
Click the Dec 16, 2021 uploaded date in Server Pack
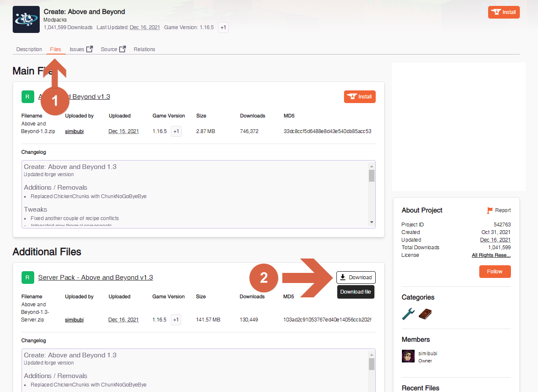pyautogui.click(x=123, y=320)
